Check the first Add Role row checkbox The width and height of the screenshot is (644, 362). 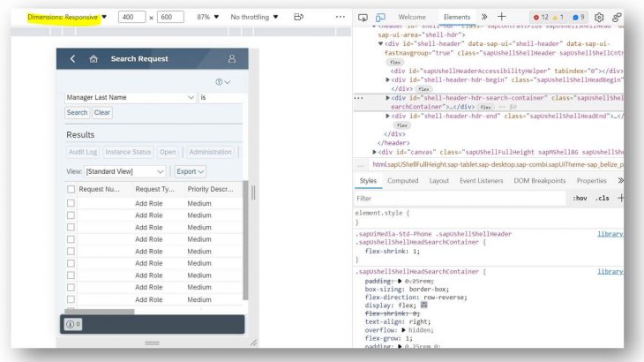(71, 203)
